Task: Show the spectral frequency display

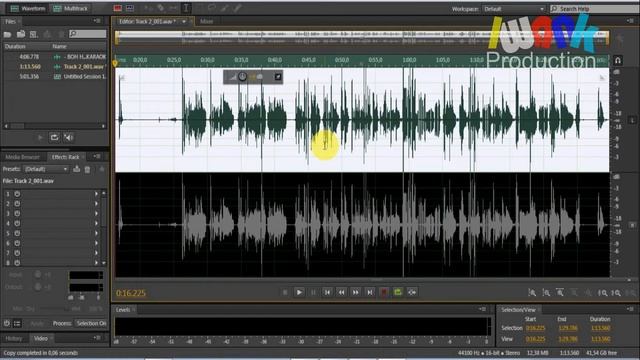Action: 118,8
